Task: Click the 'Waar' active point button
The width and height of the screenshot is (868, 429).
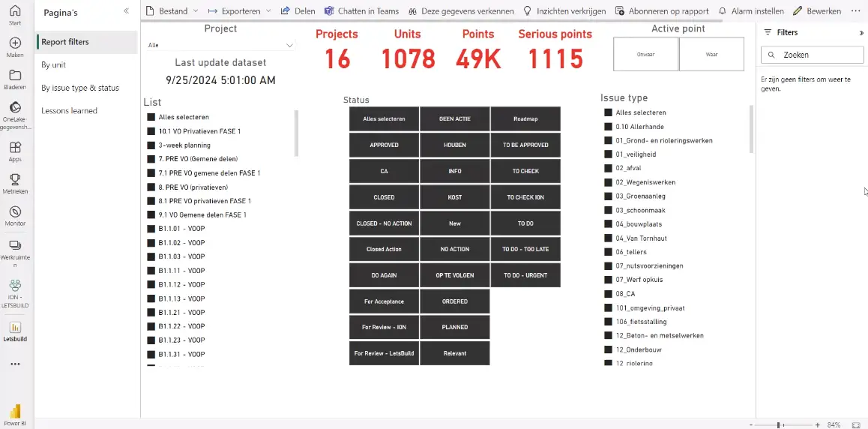Action: (x=711, y=54)
